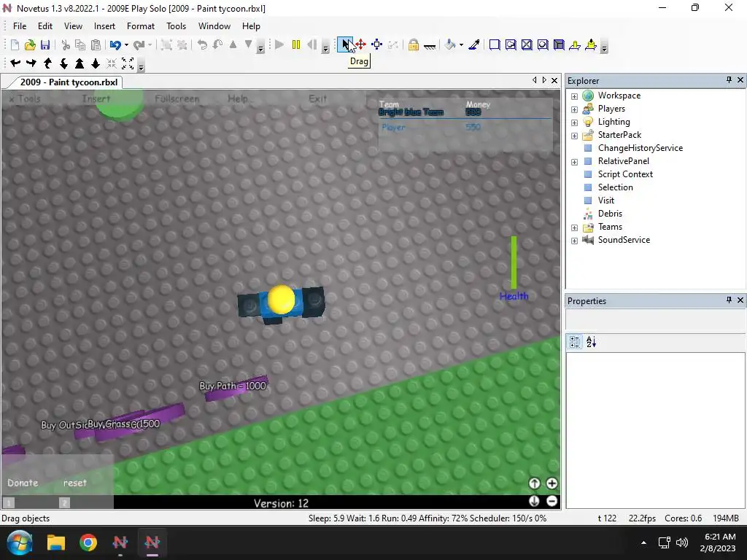Open the Insert menu in menu bar
747x560 pixels.
pyautogui.click(x=104, y=26)
